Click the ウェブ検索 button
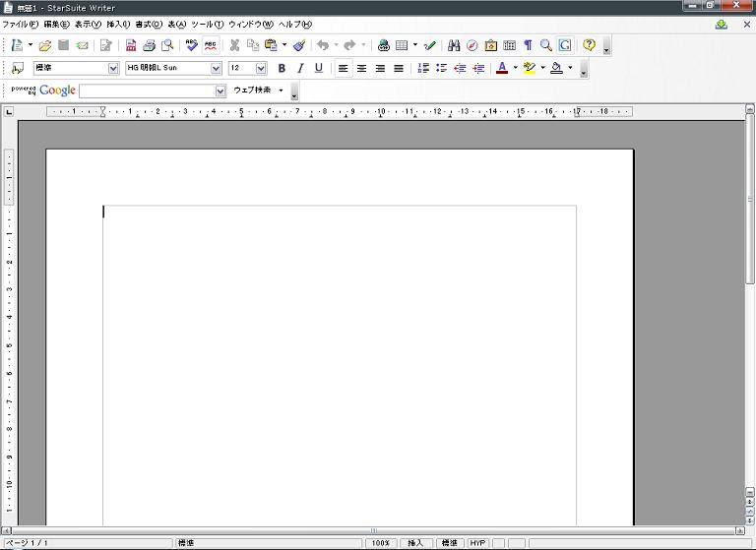Image resolution: width=756 pixels, height=550 pixels. (252, 91)
